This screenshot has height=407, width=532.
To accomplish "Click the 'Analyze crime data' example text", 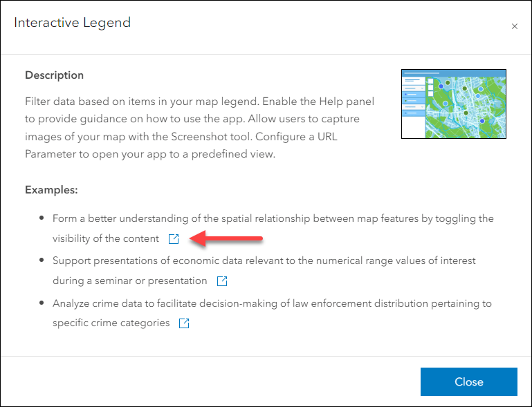I will coord(272,303).
